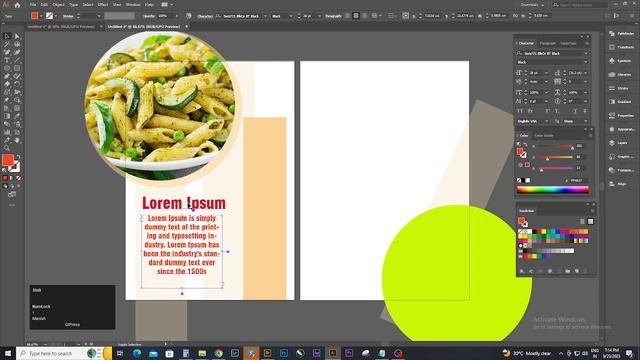Select the Pen tool
Screen dimensions: 640x360
pyautogui.click(x=7, y=52)
